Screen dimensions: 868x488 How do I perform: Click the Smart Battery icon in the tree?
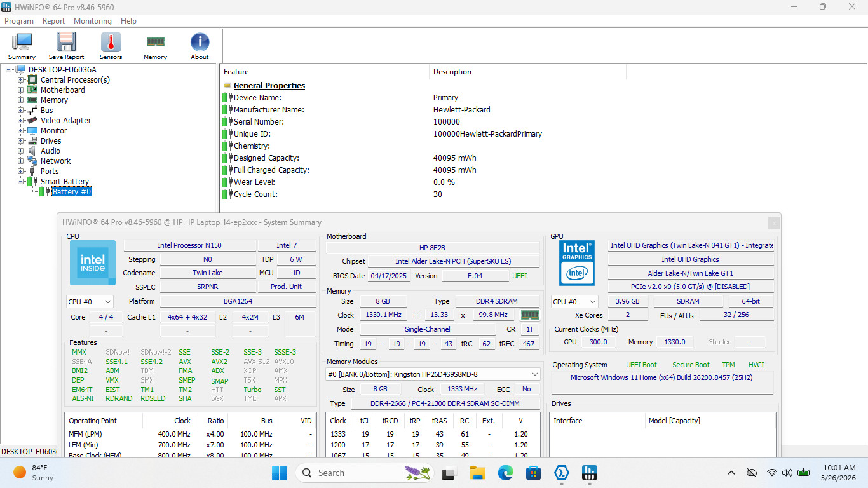point(32,181)
